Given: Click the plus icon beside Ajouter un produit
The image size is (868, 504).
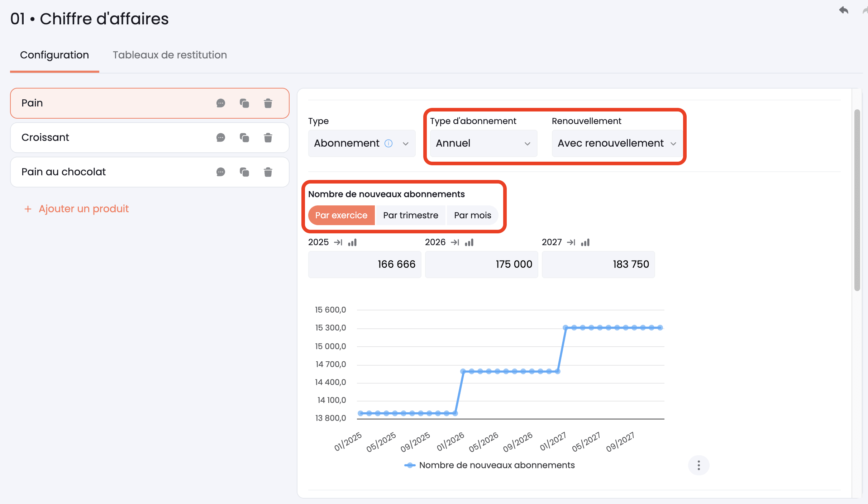Looking at the screenshot, I should click(28, 209).
